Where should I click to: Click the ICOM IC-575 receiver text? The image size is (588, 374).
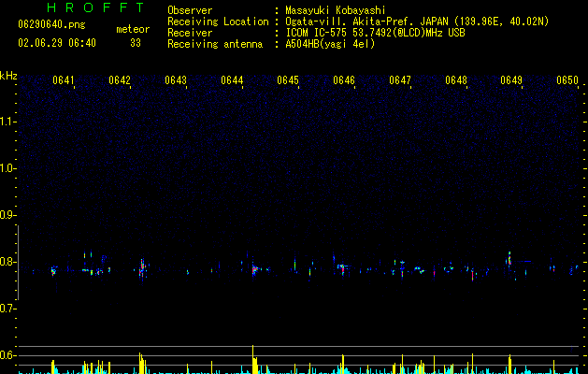pos(375,33)
